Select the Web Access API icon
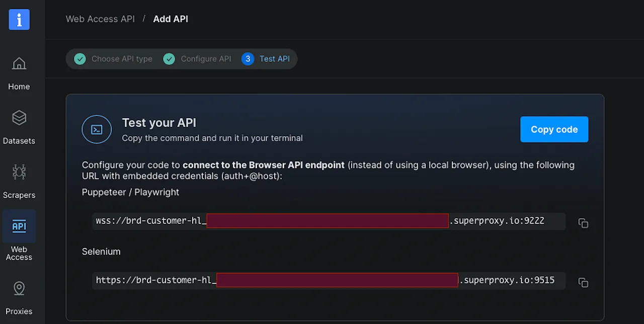The image size is (644, 324). (19, 226)
